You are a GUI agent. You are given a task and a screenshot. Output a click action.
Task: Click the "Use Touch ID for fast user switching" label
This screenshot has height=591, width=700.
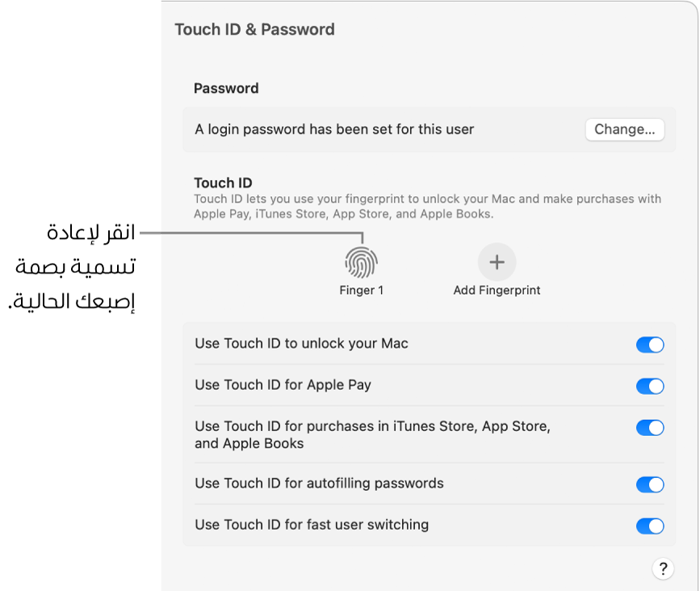(312, 525)
